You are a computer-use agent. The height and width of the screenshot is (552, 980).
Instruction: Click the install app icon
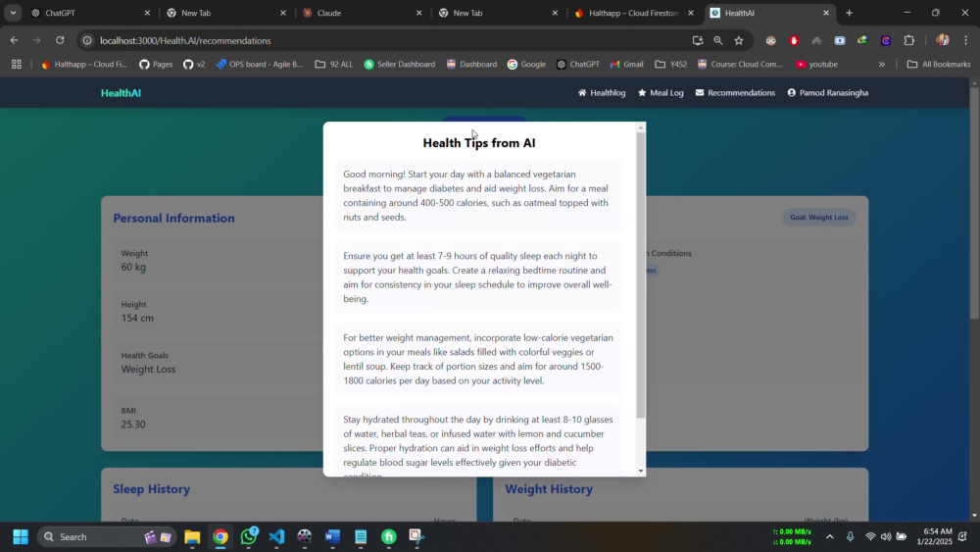[698, 40]
